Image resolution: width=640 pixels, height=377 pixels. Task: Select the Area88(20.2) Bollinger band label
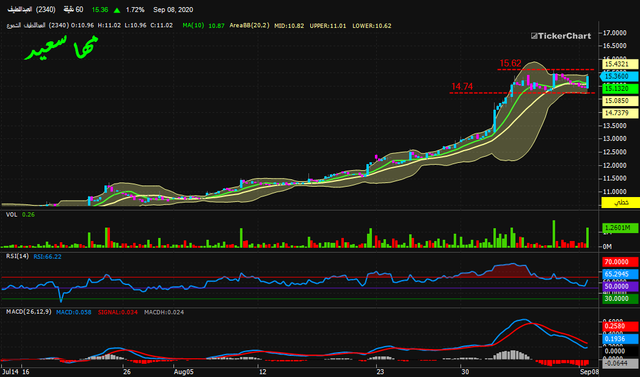[x=249, y=25]
